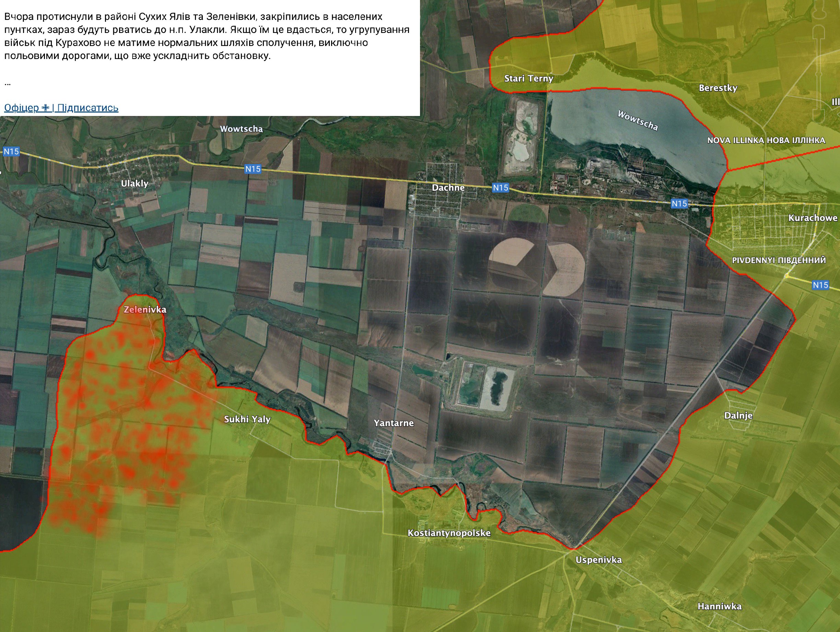This screenshot has width=840, height=632.
Task: Select the Zelenivka place label
Action: (145, 309)
